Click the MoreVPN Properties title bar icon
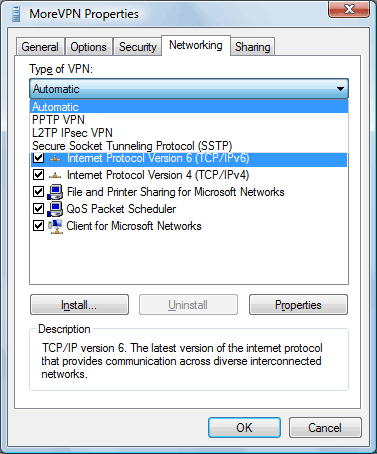Screen dimensions: 377x454 pyautogui.click(x=16, y=14)
